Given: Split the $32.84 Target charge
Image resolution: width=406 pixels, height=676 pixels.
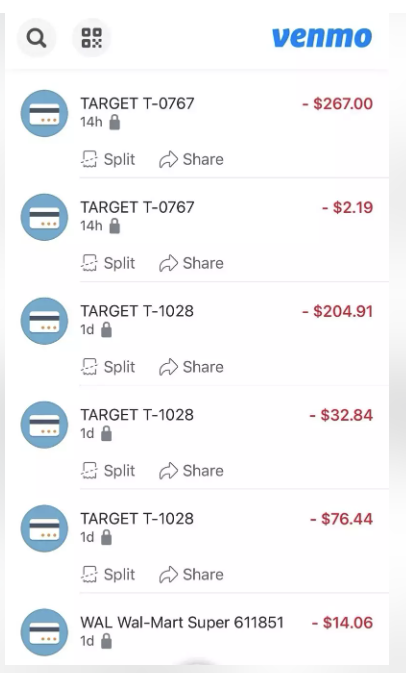Looking at the screenshot, I should tap(108, 471).
